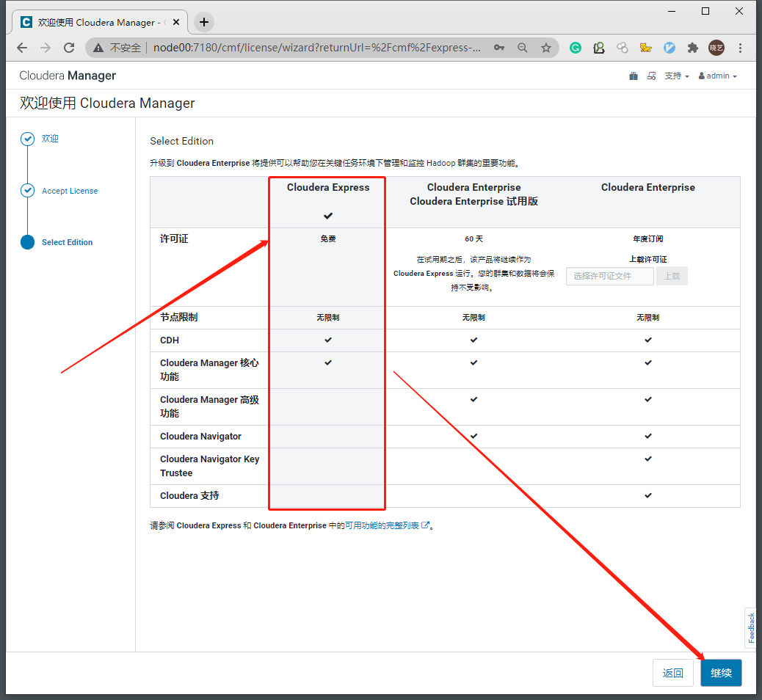
Task: Go to Accept License step
Action: point(70,191)
